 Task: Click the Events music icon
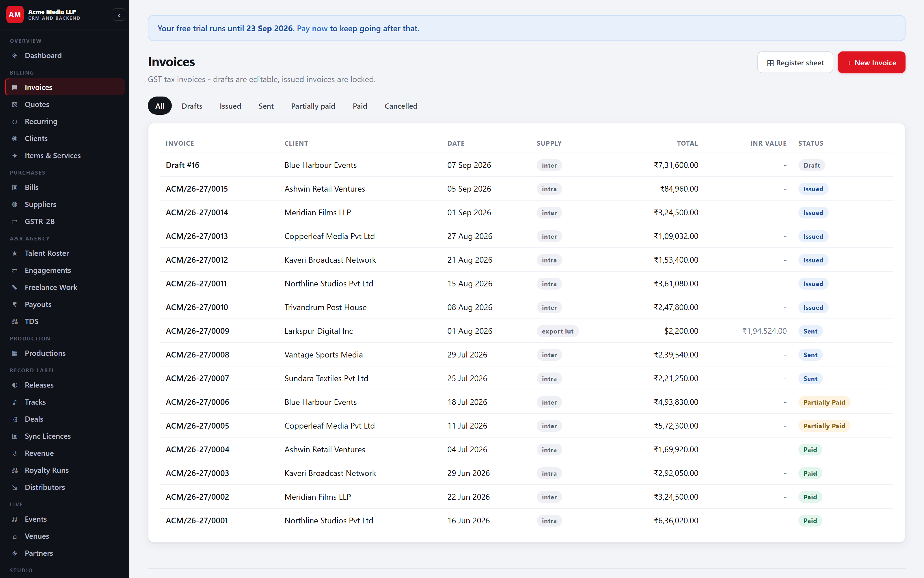[x=14, y=520]
